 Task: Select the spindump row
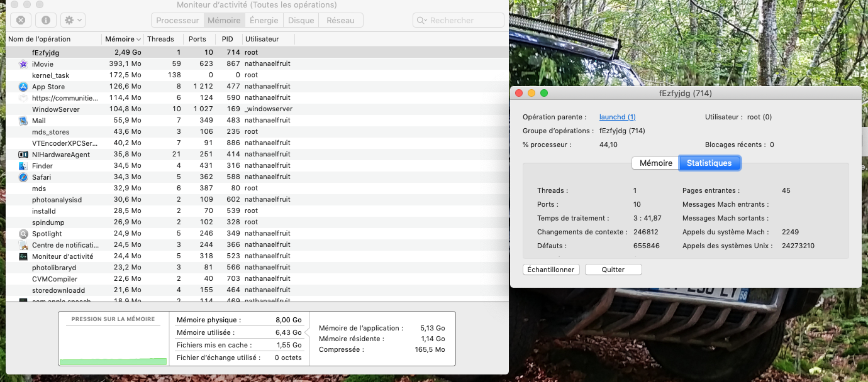pos(257,222)
